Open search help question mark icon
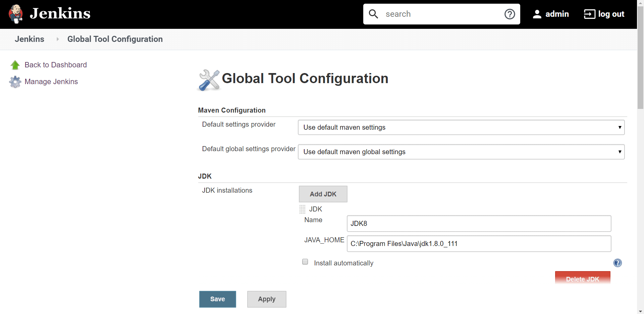 coord(509,14)
